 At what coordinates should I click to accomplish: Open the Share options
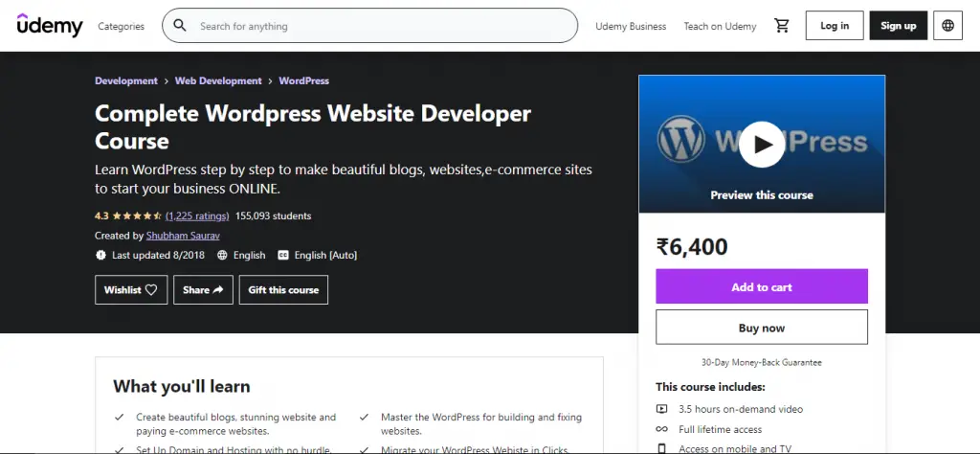203,290
